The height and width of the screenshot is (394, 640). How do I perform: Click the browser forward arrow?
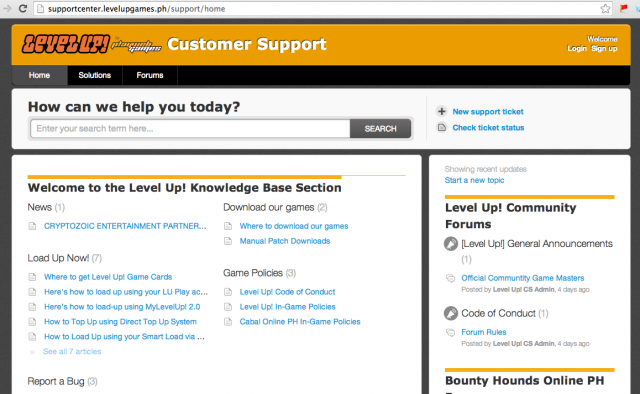click(x=7, y=9)
